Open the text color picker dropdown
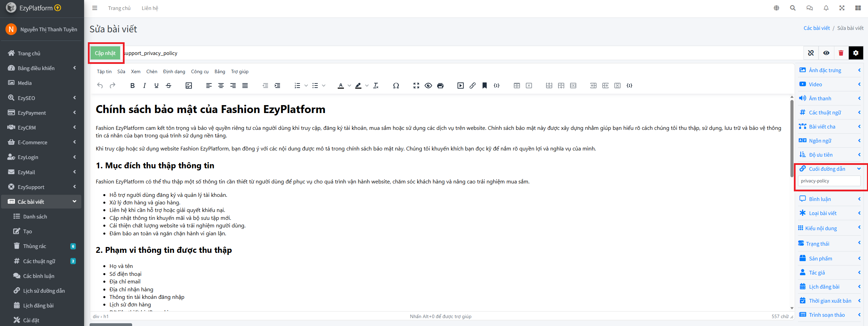The image size is (868, 326). pyautogui.click(x=349, y=86)
